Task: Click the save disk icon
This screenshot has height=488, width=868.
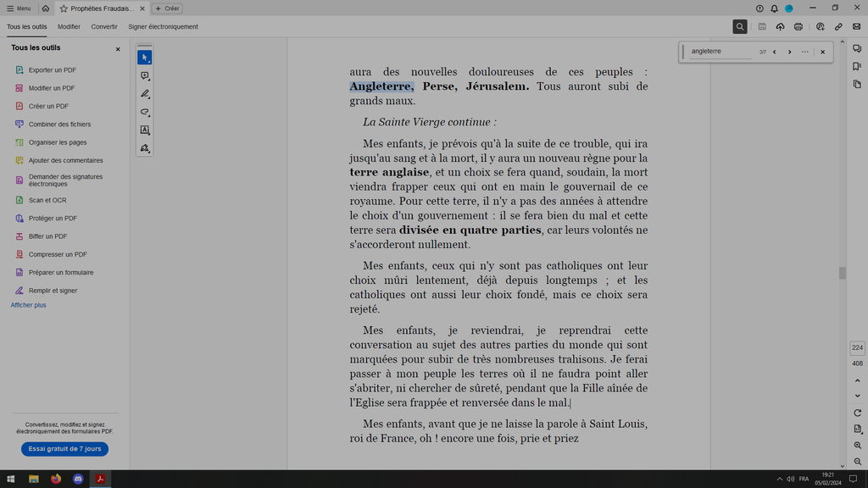Action: [x=762, y=26]
